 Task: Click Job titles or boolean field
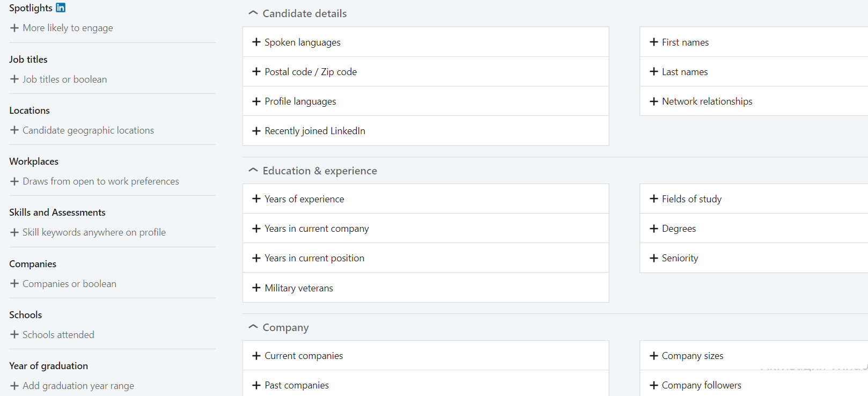(64, 79)
